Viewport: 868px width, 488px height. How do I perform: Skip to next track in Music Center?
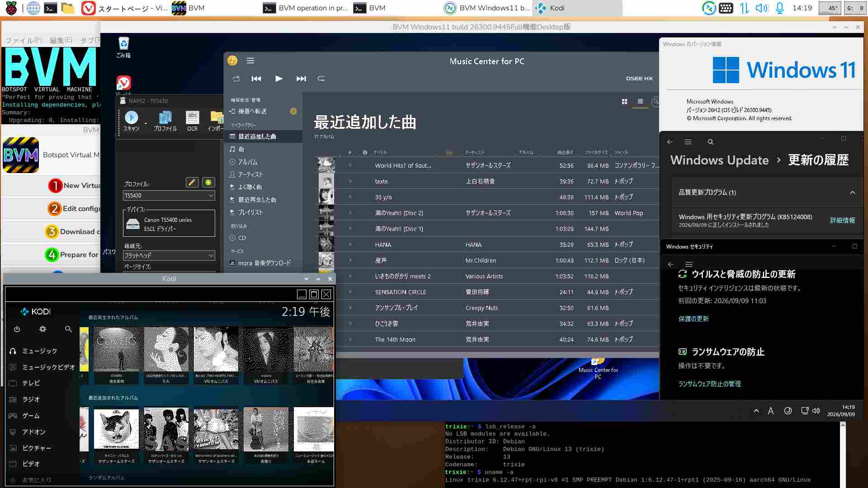(x=301, y=79)
